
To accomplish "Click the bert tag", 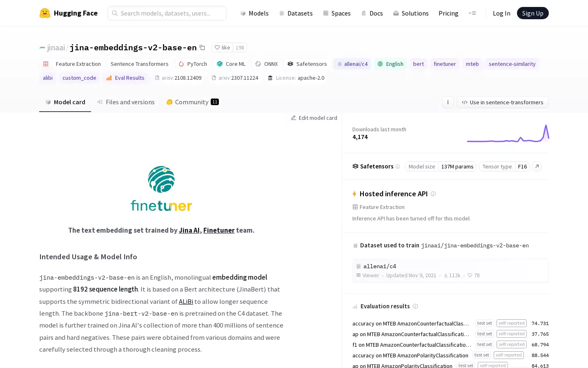I will pos(419,64).
